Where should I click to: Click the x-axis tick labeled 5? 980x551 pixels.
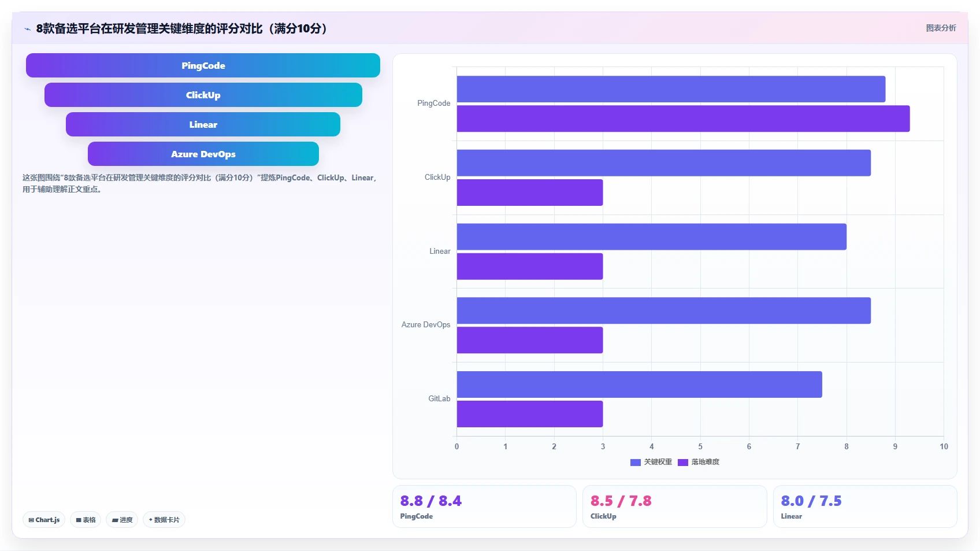pyautogui.click(x=700, y=446)
